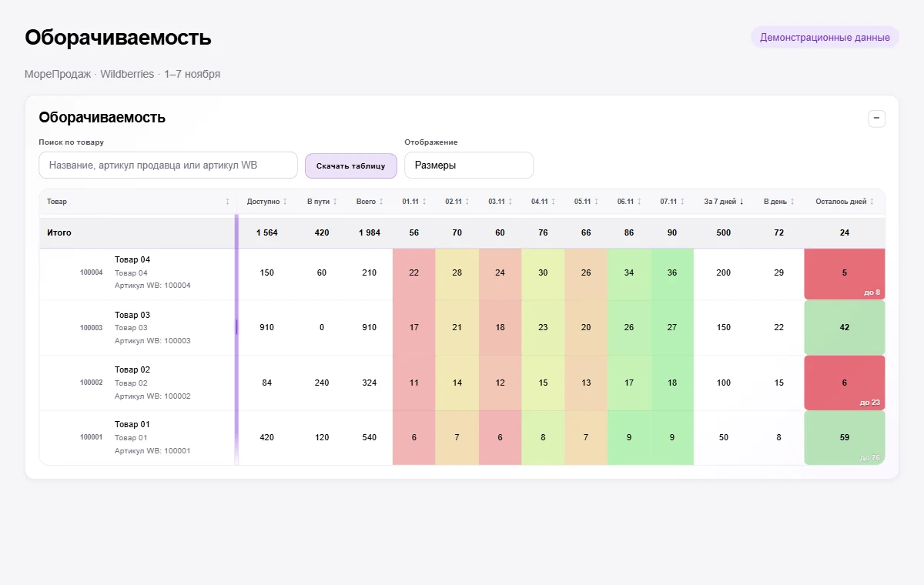Click the 910 Доступно cell for Товар 03
The image size is (924, 585).
click(x=266, y=328)
